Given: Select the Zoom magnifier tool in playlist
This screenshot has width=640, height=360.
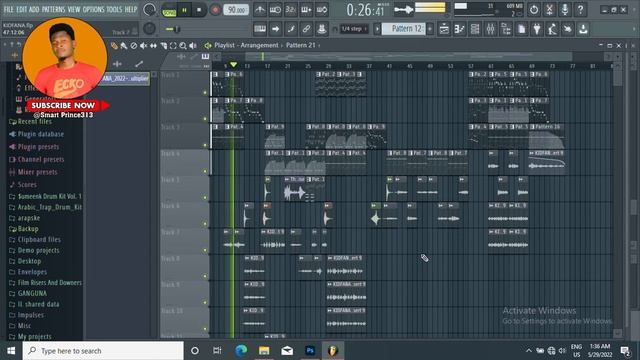Looking at the screenshot, I should [x=183, y=46].
